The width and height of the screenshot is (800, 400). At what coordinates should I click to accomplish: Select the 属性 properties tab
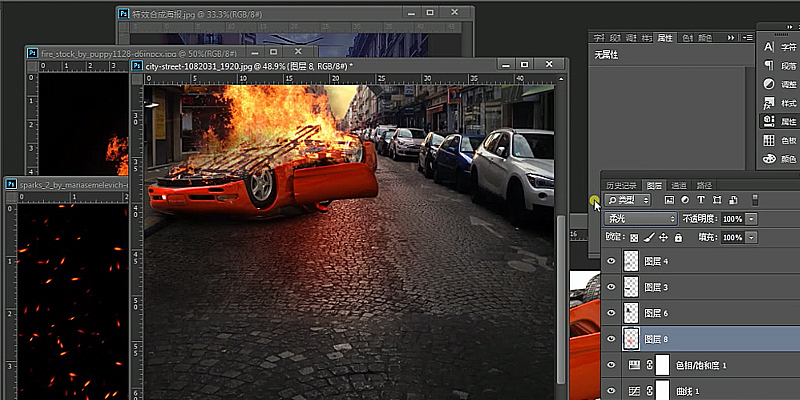coord(665,38)
